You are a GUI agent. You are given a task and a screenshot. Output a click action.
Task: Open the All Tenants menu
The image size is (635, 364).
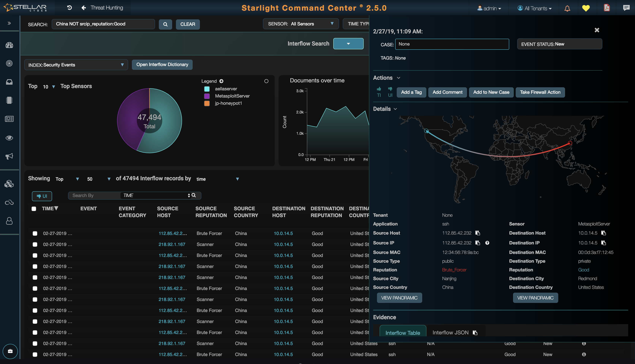point(534,8)
